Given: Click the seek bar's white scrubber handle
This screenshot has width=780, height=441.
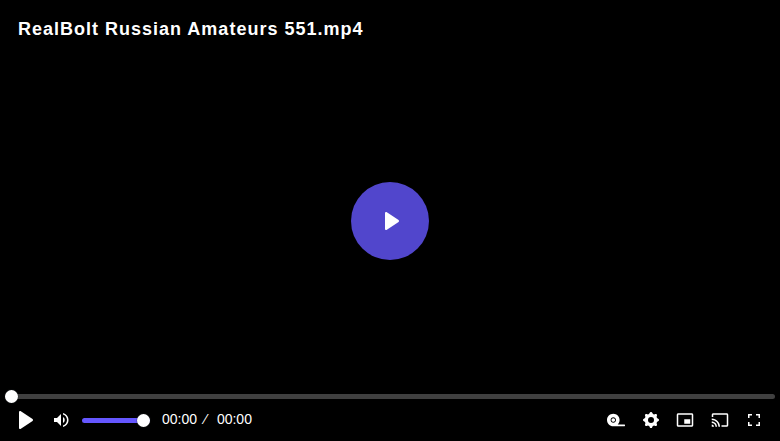Looking at the screenshot, I should point(11,396).
